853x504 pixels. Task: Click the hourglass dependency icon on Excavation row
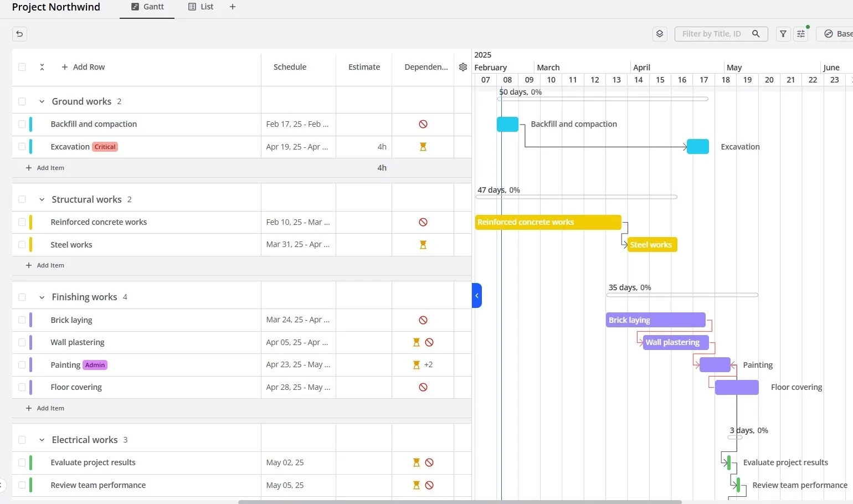(423, 146)
